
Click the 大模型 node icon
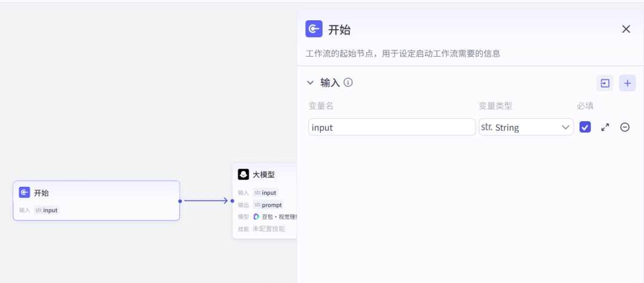click(243, 174)
